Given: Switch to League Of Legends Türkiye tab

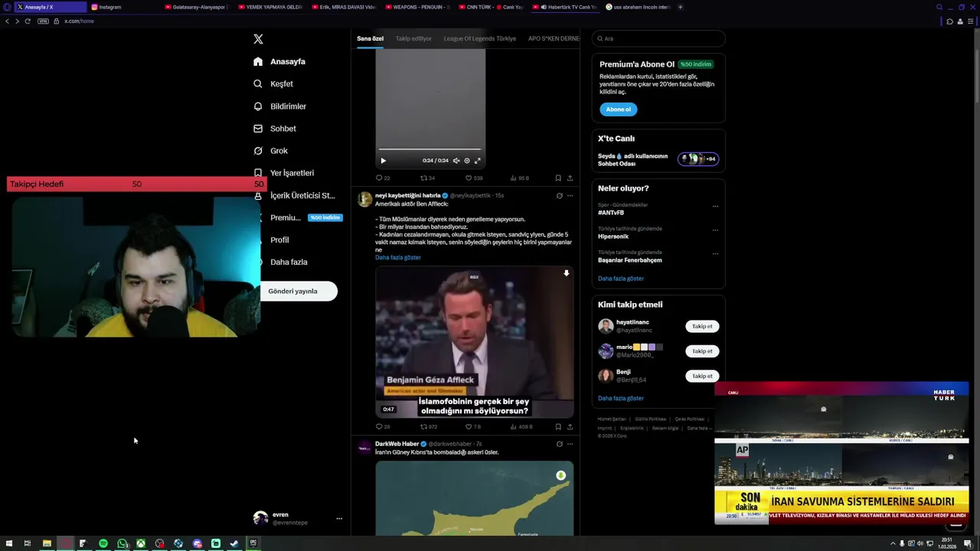Looking at the screenshot, I should [x=479, y=38].
